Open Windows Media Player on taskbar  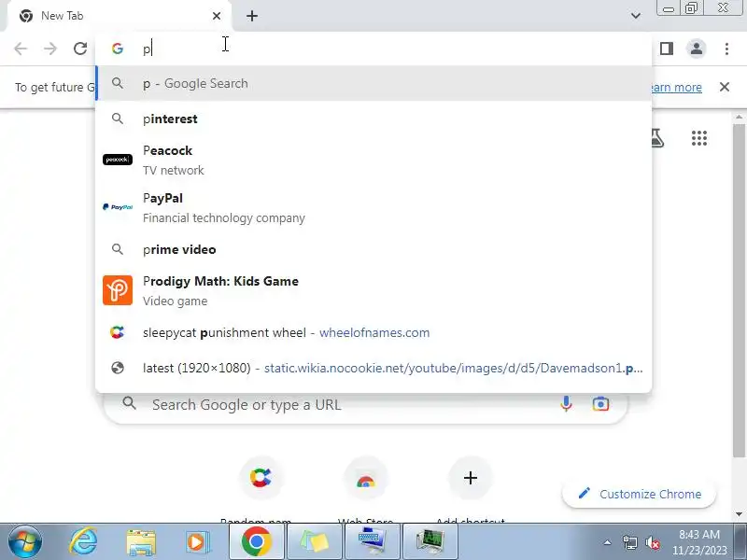tap(196, 542)
